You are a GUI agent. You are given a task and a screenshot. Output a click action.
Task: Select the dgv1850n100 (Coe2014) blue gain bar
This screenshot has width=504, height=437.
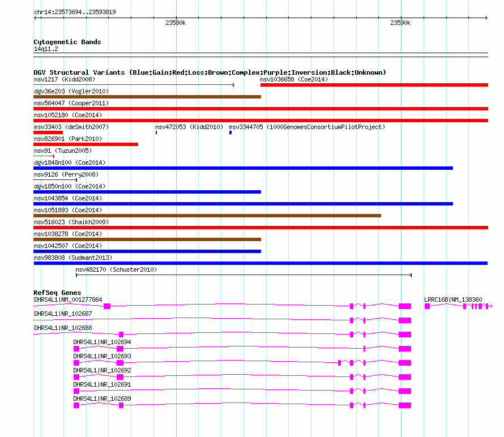[x=147, y=192]
